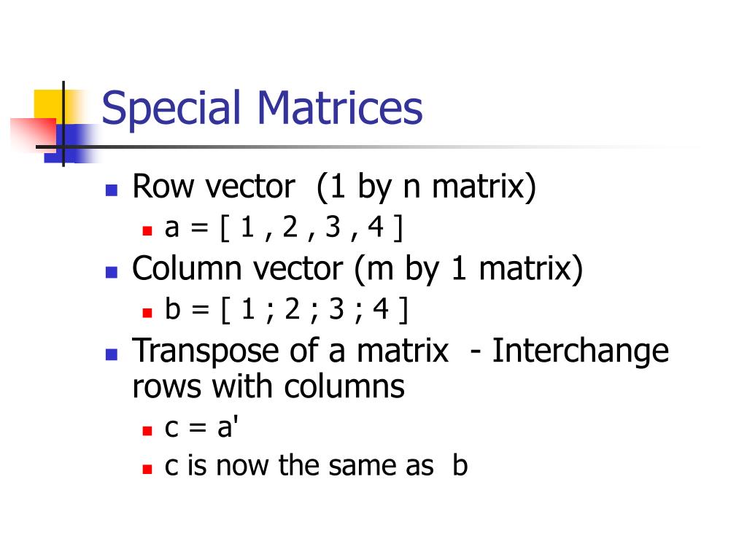Click red bullet beside c = a'
This screenshot has width=747, height=560.
147,432
